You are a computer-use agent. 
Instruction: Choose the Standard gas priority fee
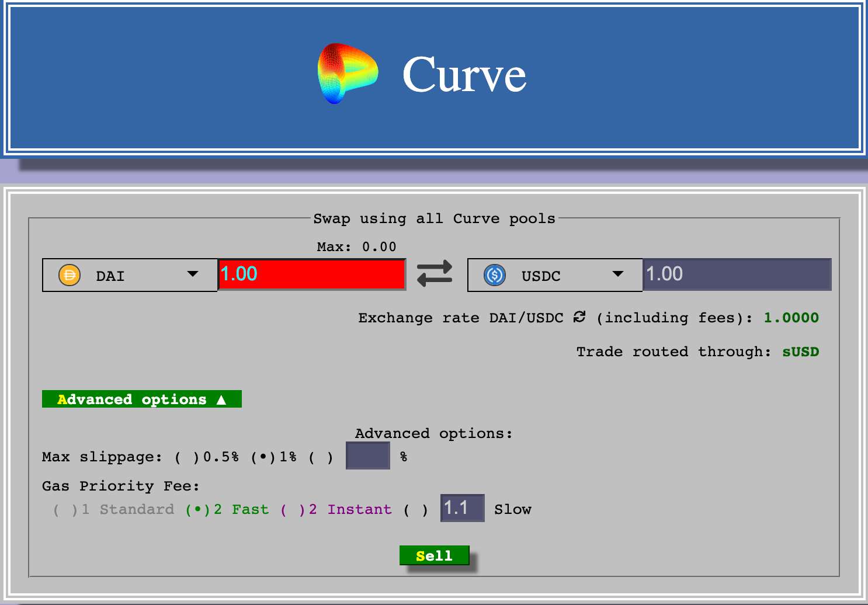click(x=65, y=509)
